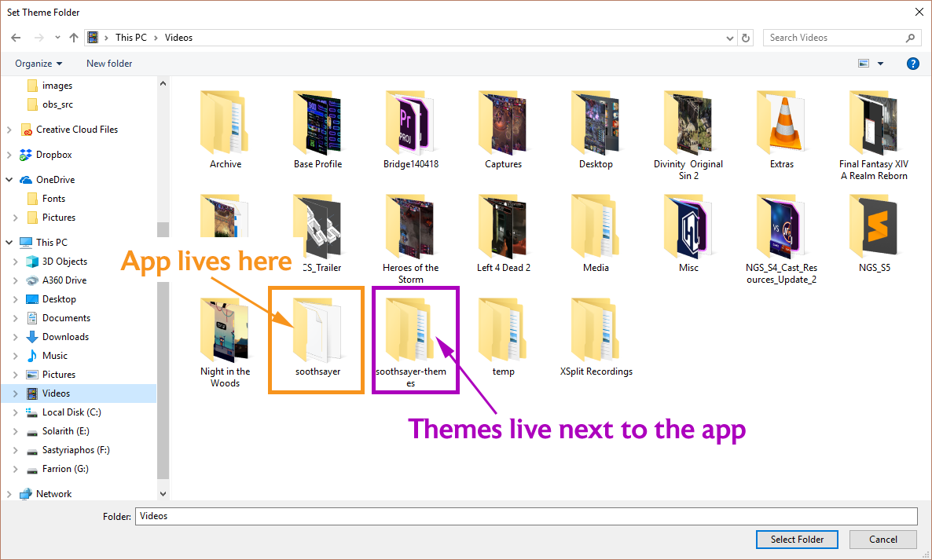This screenshot has height=560, width=932.
Task: Collapse the OneDrive tree node
Action: click(x=9, y=179)
